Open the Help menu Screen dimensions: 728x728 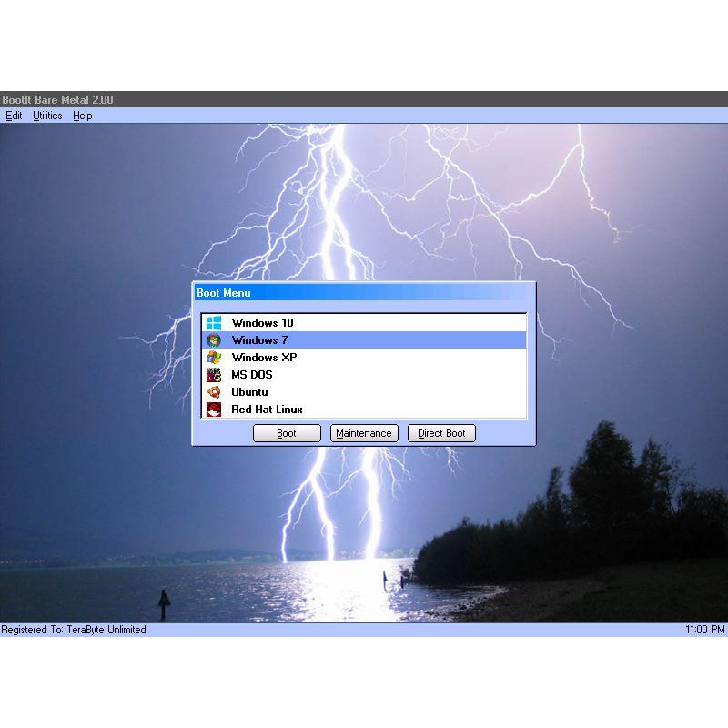[x=81, y=116]
